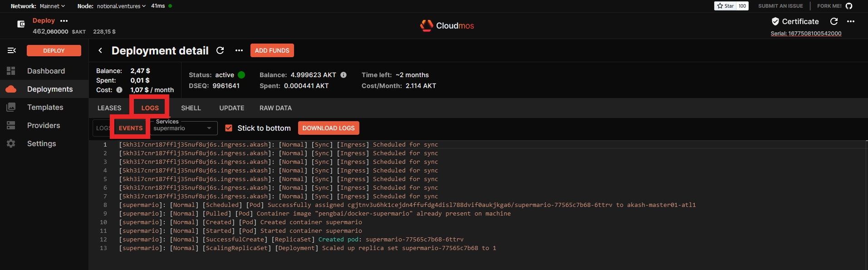868x270 pixels.
Task: Click the GitHub icon next to FORK ME!
Action: point(849,6)
